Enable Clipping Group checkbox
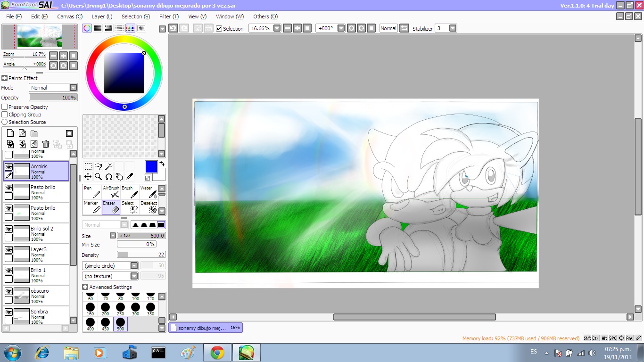644x362 pixels. pyautogui.click(x=5, y=115)
